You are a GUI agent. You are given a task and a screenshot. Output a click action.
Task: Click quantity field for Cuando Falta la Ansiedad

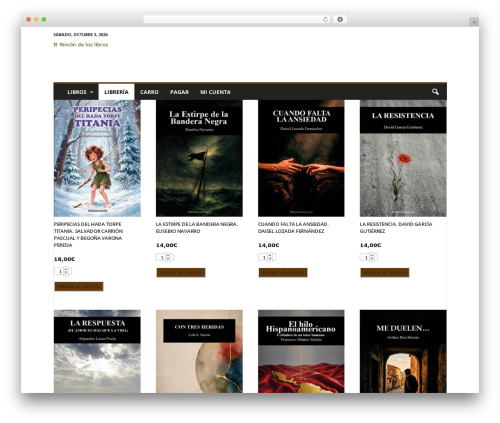pos(267,257)
